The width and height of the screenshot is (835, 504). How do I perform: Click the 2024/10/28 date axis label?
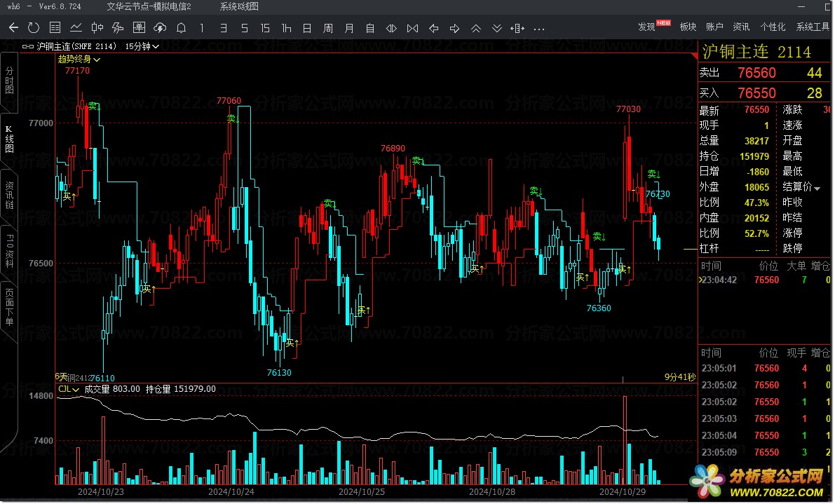pos(492,492)
